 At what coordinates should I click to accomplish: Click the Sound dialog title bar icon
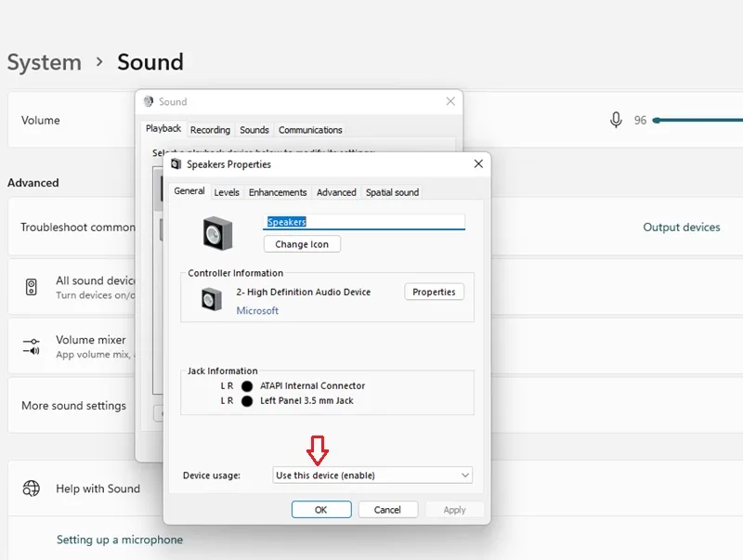[149, 101]
